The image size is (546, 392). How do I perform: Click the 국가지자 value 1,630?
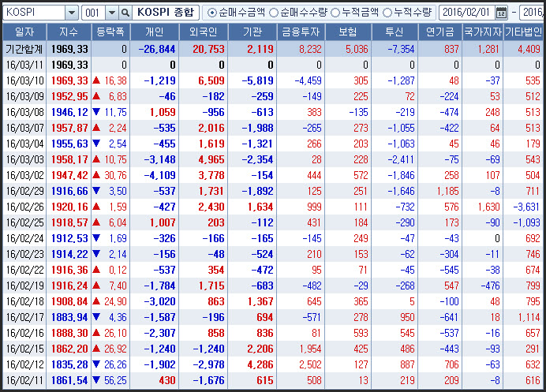(x=489, y=207)
